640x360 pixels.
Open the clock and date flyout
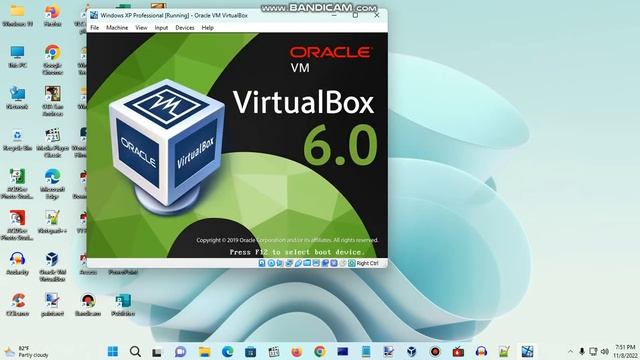tap(624, 351)
